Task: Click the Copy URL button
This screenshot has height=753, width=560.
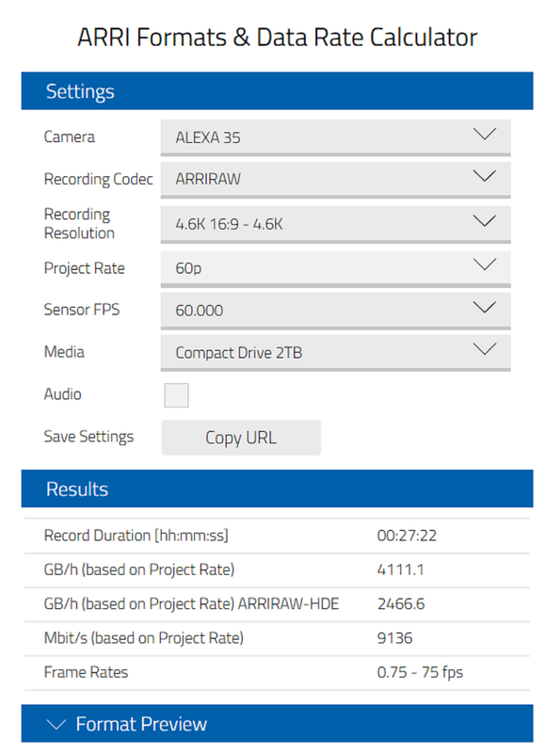Action: click(x=241, y=438)
